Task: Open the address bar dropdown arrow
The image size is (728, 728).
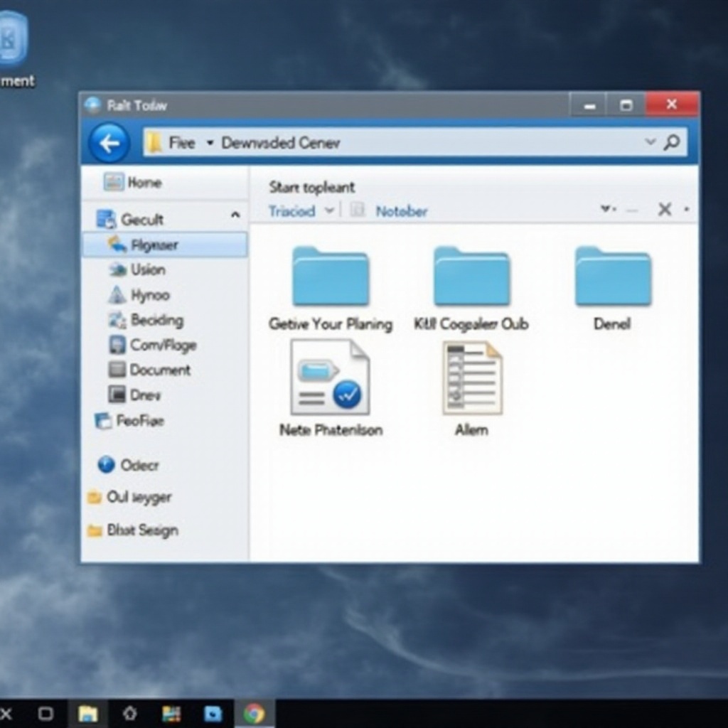Action: point(649,142)
